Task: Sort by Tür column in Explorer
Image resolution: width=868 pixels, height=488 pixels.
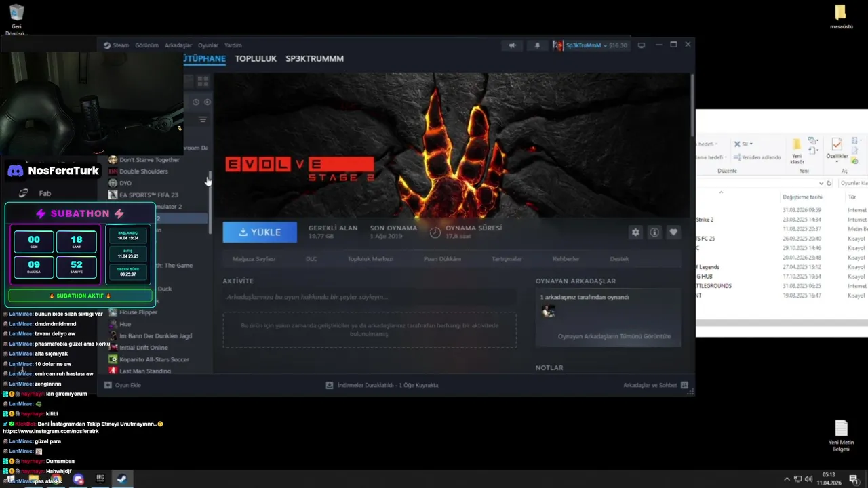Action: click(852, 197)
